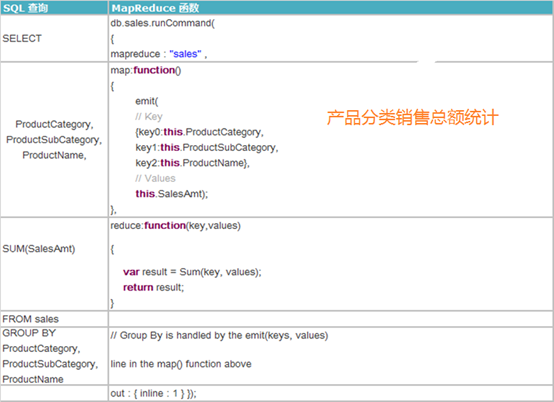Click the centered 'ProductName,' in the map row
554x402 pixels.
pyautogui.click(x=54, y=155)
